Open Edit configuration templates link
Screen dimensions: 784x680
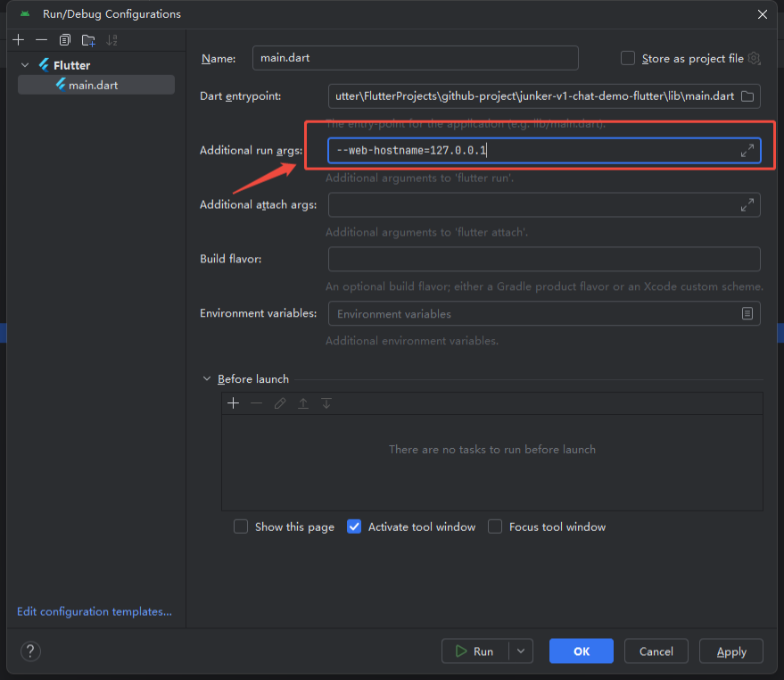(95, 611)
